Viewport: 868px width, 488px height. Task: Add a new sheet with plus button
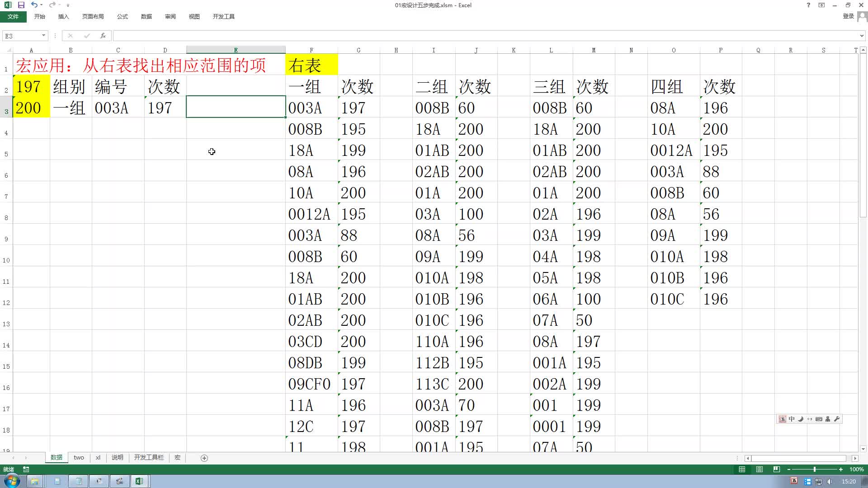click(204, 458)
